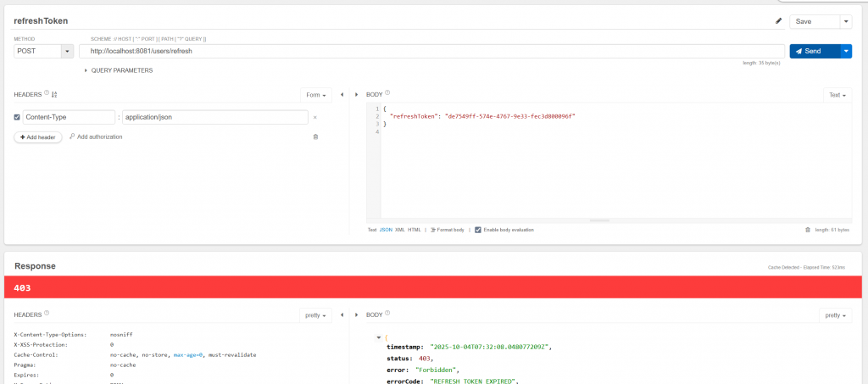Open the Send options dropdown arrow
Screen dimensions: 868x384
coord(846,51)
